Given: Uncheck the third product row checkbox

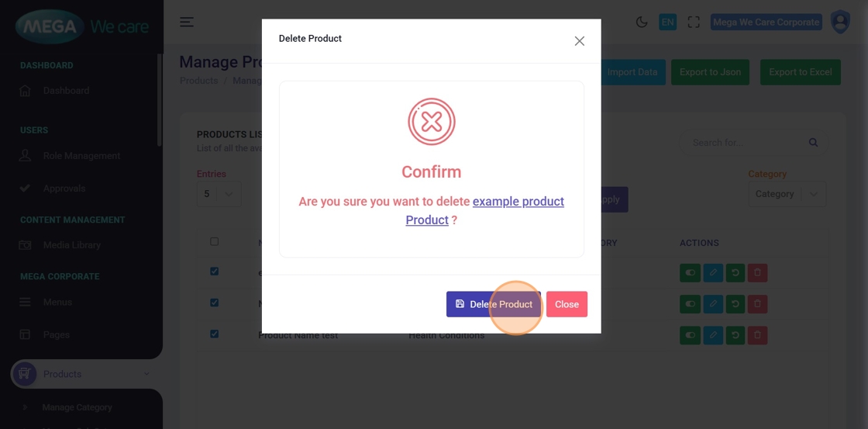Looking at the screenshot, I should [x=215, y=334].
